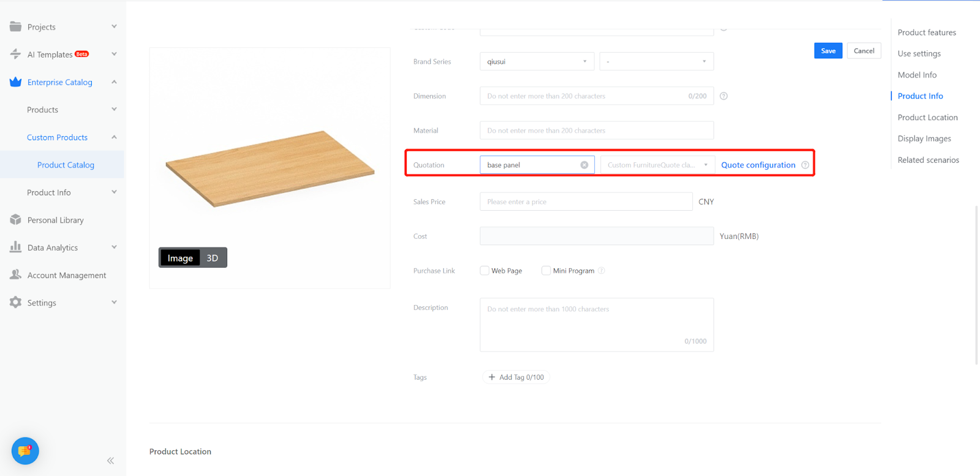The height and width of the screenshot is (476, 980).
Task: Open the second Brand Series dropdown
Action: click(x=657, y=61)
